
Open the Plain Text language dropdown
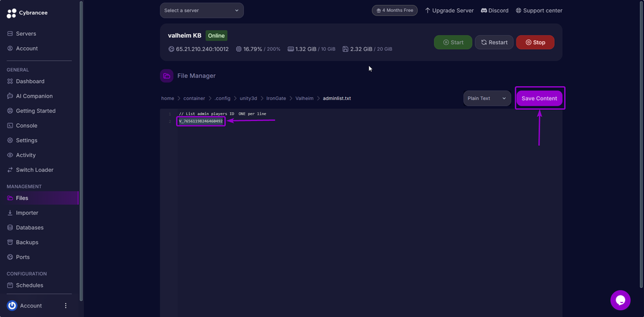click(x=487, y=99)
